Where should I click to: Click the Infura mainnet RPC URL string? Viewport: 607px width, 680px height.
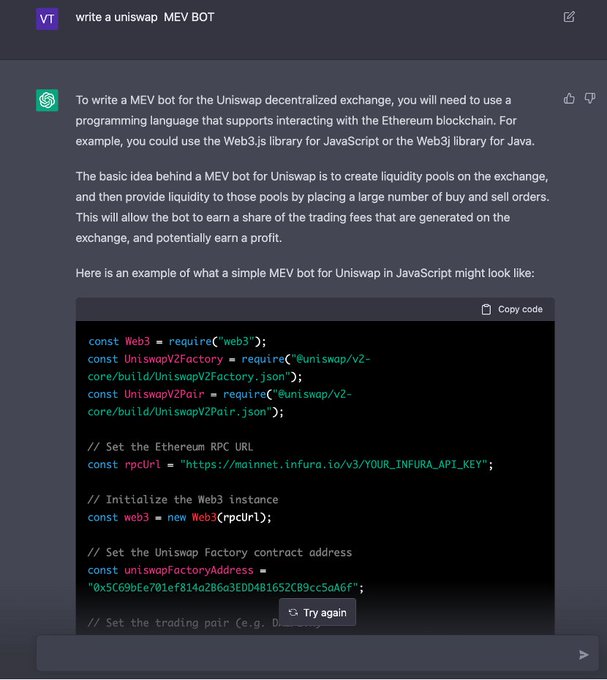click(337, 464)
